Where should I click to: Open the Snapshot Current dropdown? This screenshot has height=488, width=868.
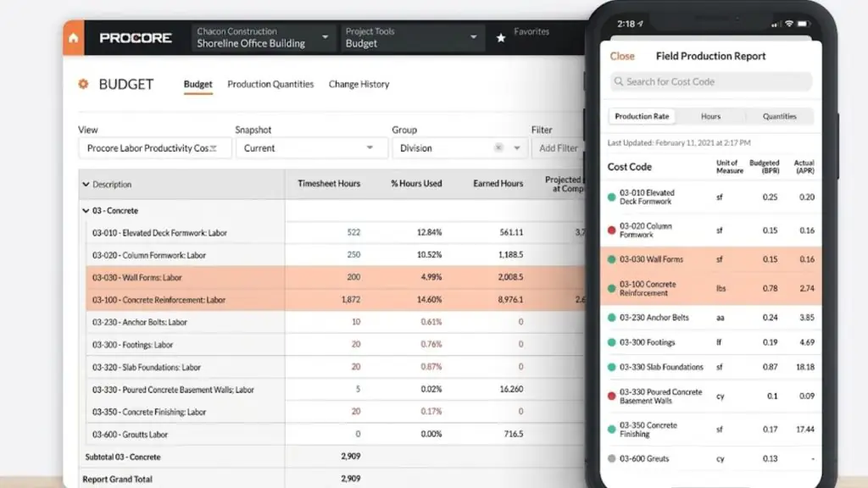pos(312,148)
